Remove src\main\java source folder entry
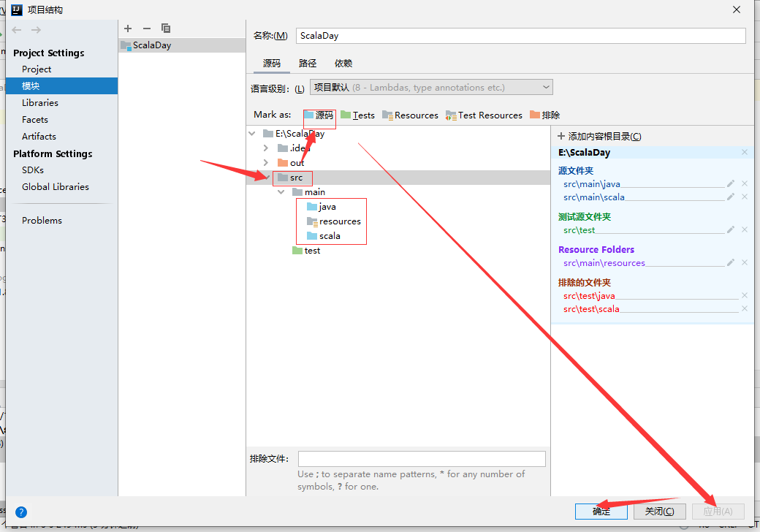This screenshot has height=532, width=760. coord(745,183)
